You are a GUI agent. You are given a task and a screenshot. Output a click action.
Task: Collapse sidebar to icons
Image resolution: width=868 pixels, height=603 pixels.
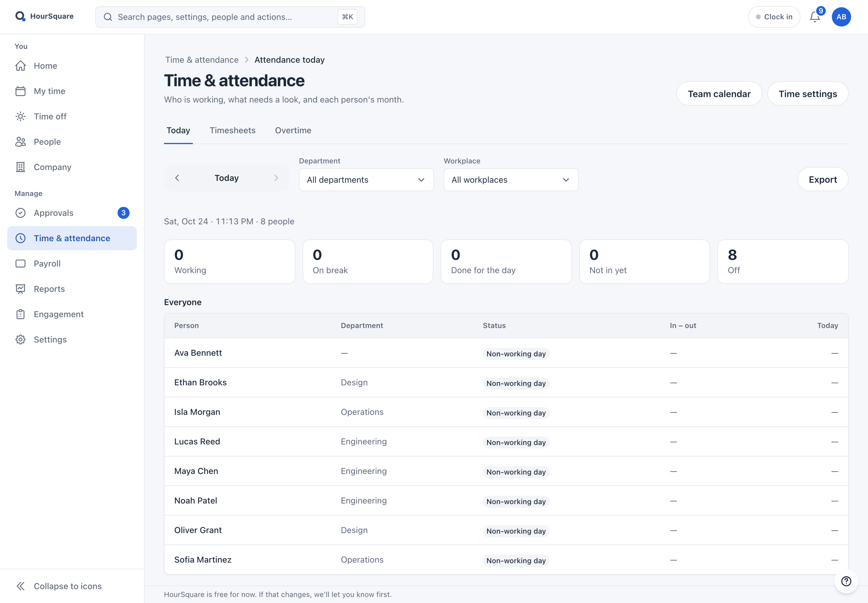click(x=58, y=586)
